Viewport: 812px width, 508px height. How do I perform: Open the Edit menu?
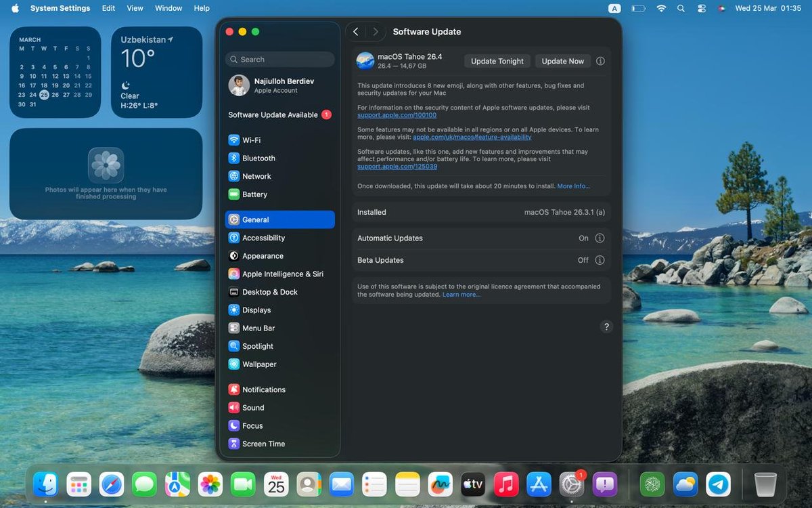click(x=108, y=8)
